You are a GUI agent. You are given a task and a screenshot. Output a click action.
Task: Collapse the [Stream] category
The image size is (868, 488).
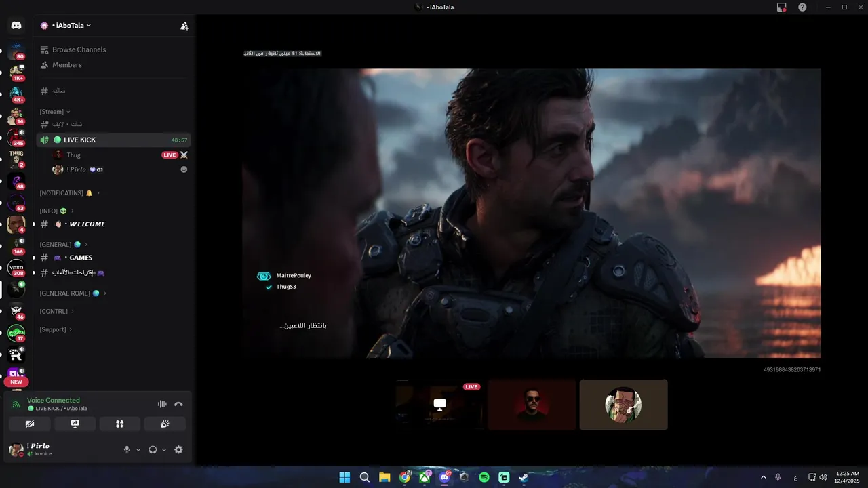[x=55, y=112]
